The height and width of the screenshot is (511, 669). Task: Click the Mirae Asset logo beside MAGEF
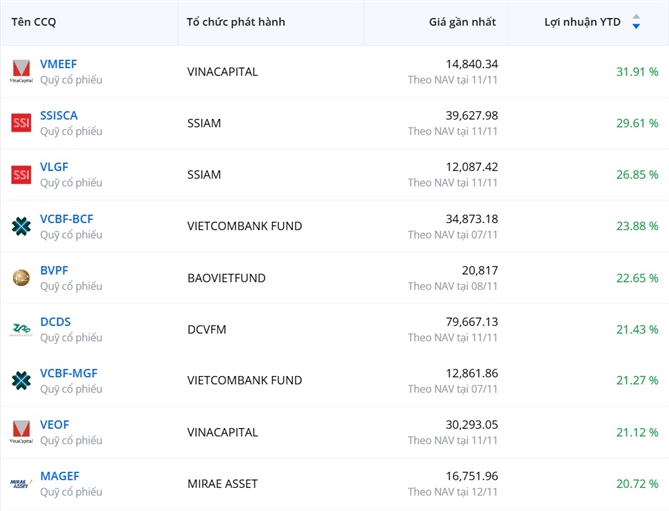20,484
